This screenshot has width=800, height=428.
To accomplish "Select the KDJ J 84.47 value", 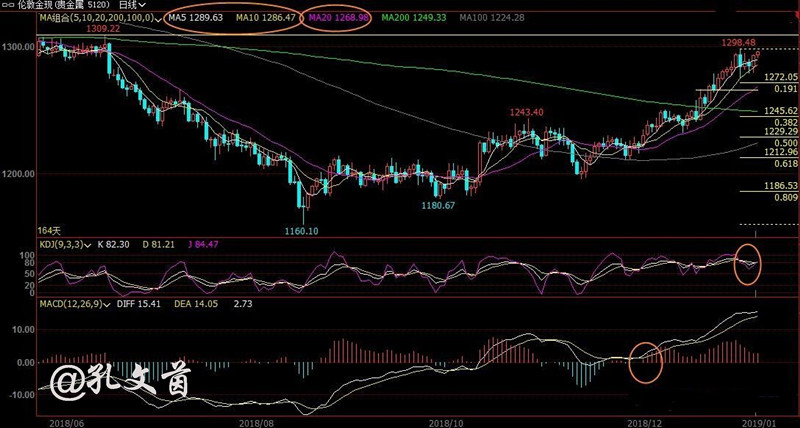I will [x=205, y=245].
